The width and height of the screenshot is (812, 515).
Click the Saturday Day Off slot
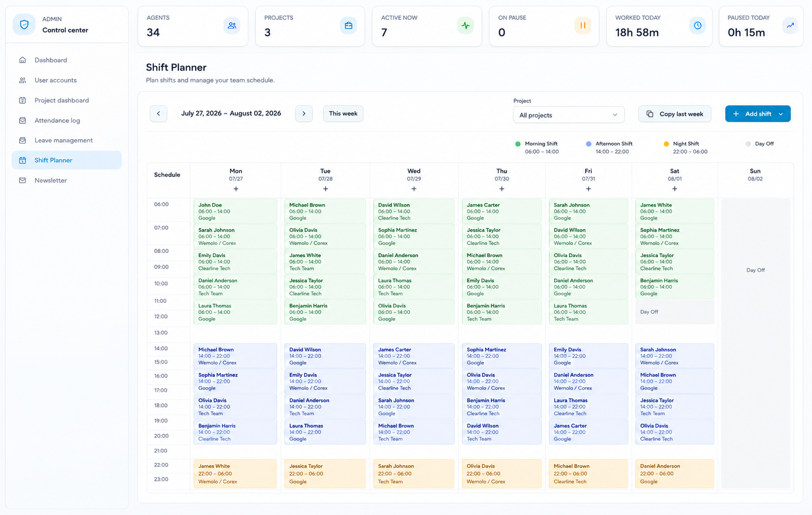[x=674, y=312]
